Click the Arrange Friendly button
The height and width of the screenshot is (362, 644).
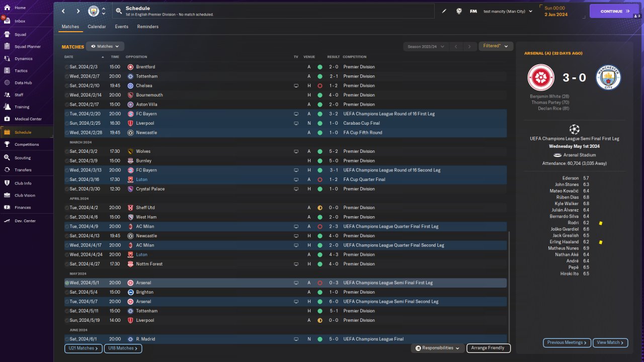click(x=489, y=348)
